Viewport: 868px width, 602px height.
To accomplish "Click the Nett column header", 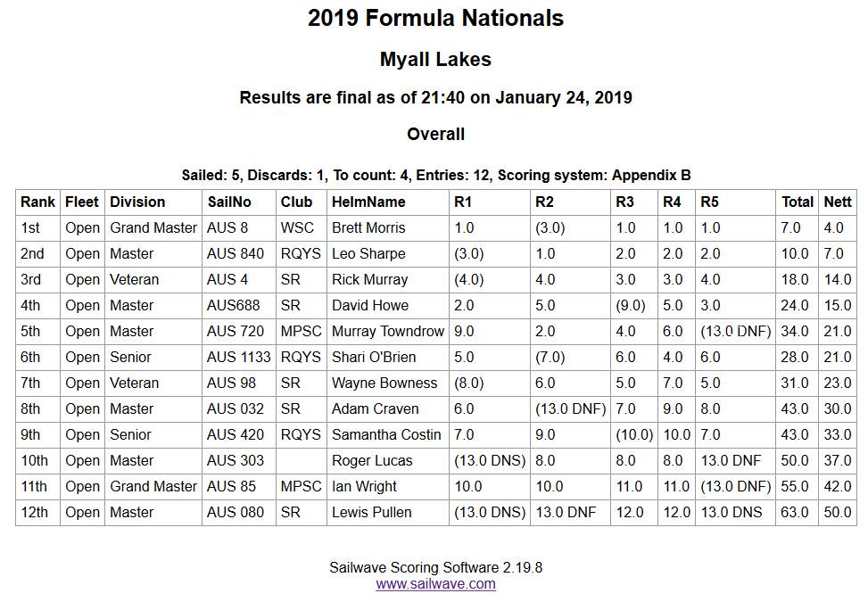I will 837,202.
